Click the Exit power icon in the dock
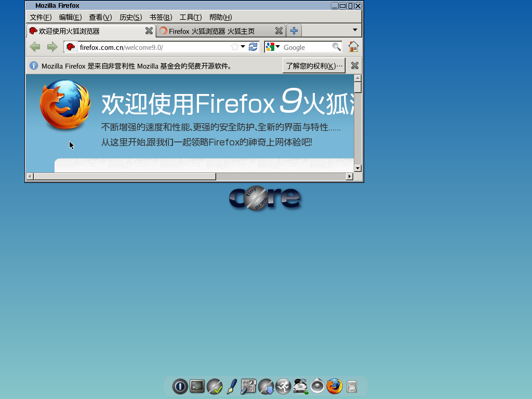The image size is (532, 399). (x=180, y=387)
